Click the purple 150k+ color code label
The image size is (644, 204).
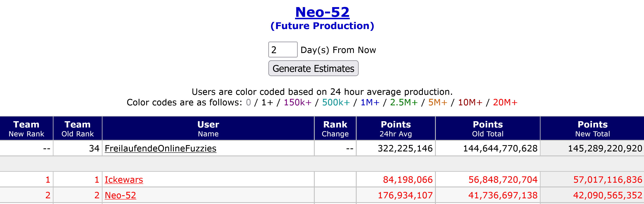(297, 103)
